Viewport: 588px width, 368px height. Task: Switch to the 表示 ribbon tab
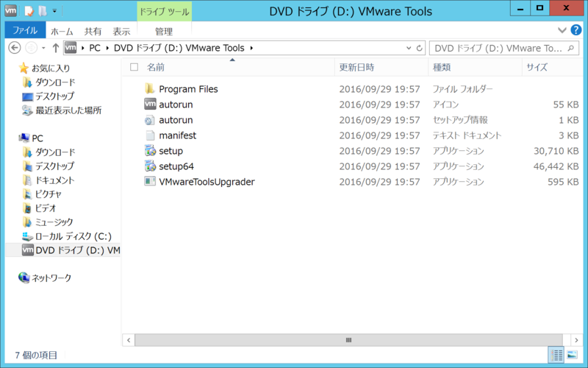[121, 31]
